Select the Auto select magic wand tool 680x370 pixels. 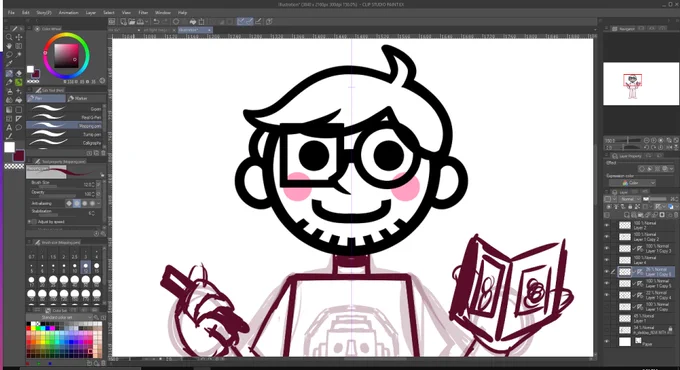[x=19, y=55]
